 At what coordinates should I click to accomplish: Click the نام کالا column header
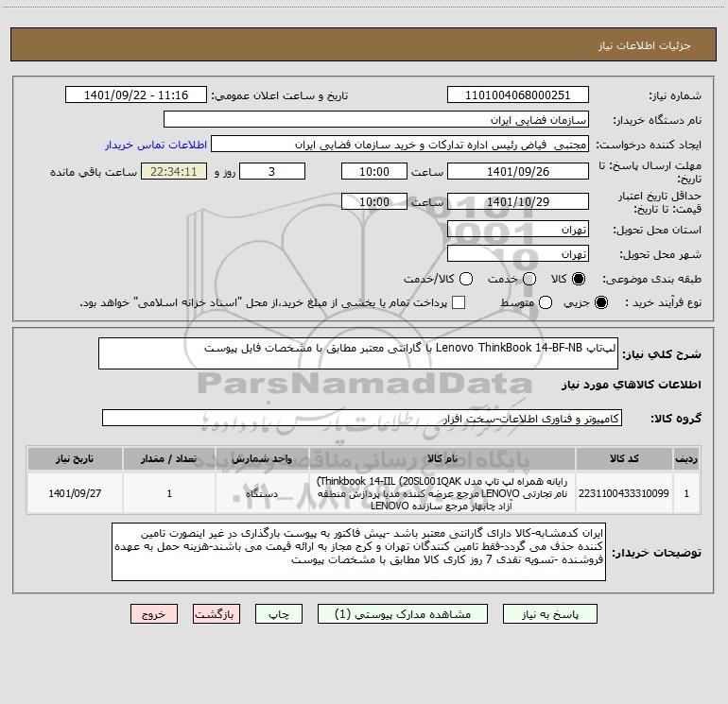coord(442,458)
